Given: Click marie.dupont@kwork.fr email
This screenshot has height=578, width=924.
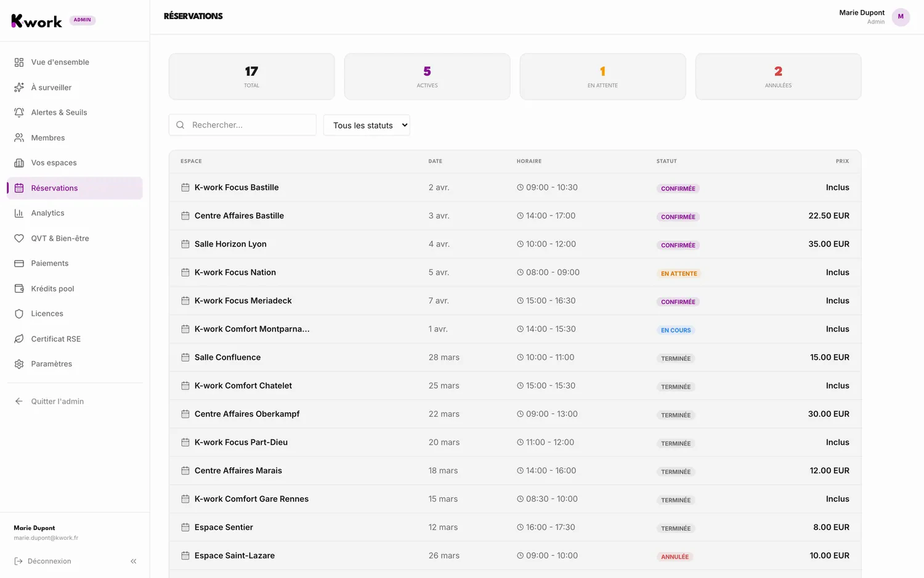Looking at the screenshot, I should [x=46, y=538].
